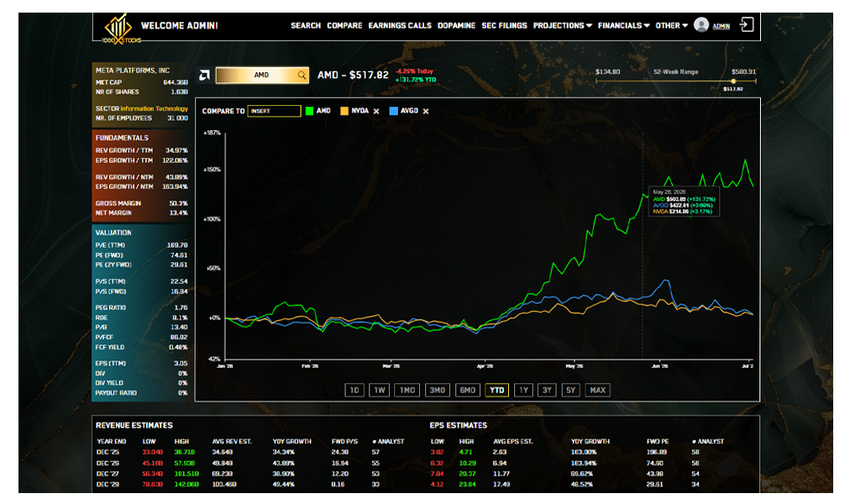
Task: Click the +131.72% YTD change text
Action: tap(416, 80)
